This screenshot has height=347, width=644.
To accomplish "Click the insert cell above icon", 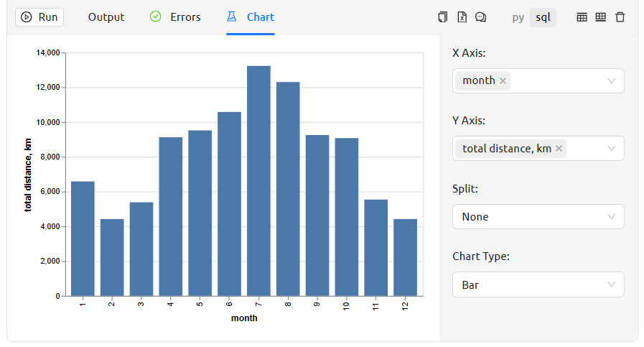I will tap(582, 17).
